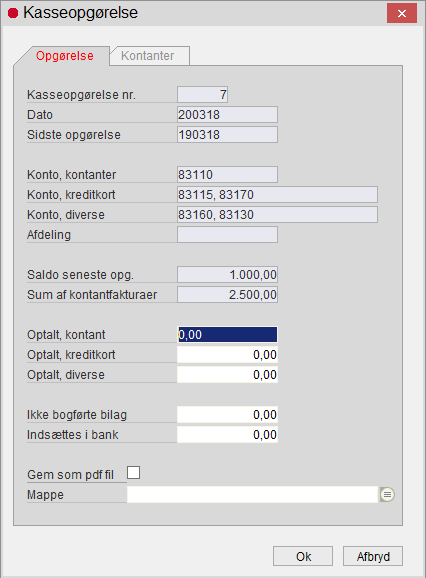Click the Sidste opgørelse field 190318

click(x=227, y=135)
